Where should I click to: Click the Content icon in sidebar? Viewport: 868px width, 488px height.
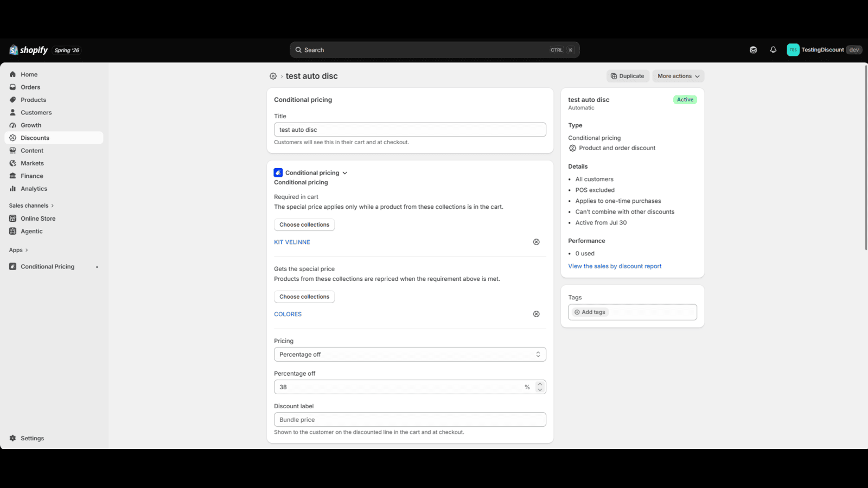tap(13, 151)
